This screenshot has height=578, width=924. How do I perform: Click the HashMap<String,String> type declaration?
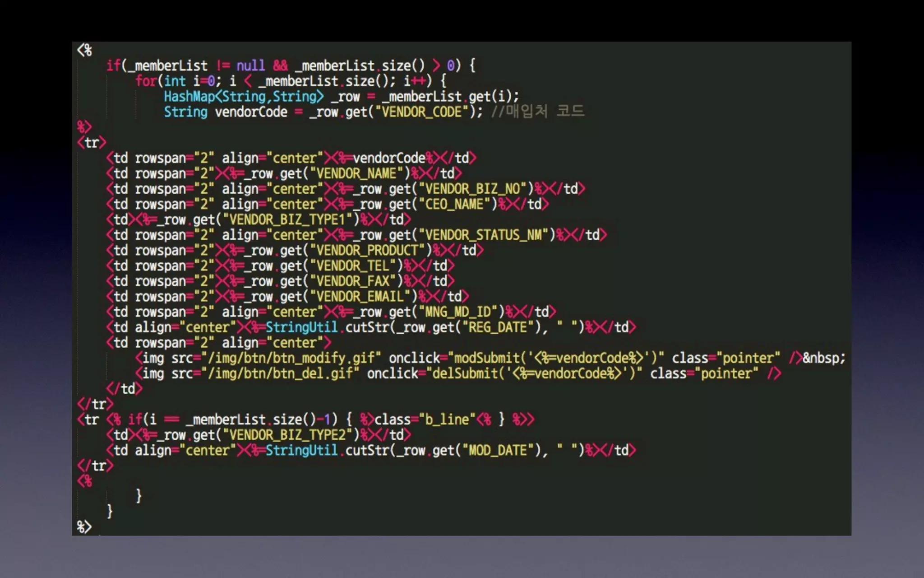[244, 97]
